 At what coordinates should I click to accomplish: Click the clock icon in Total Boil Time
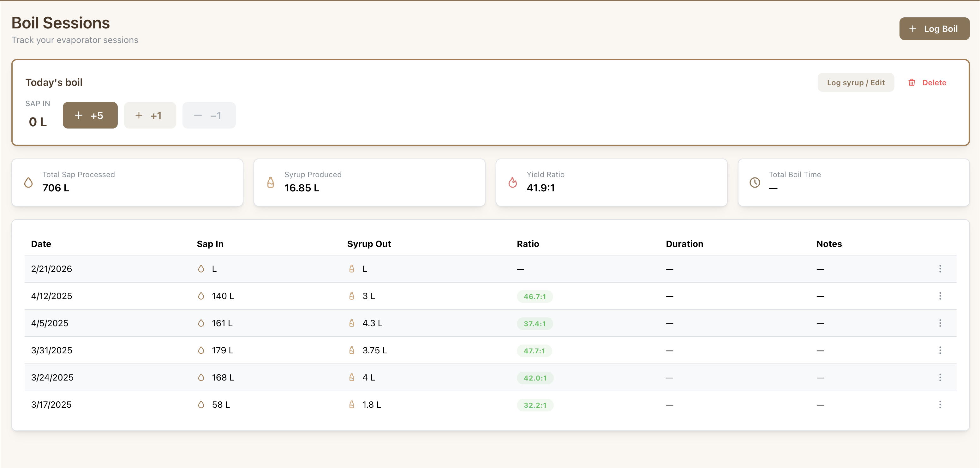(755, 183)
